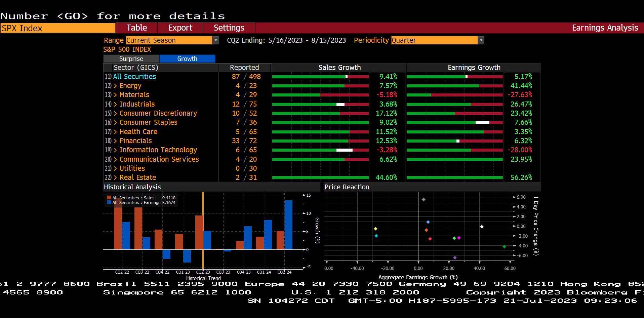This screenshot has height=318, width=644.
Task: Click the purple diamond near -6.00
Action: pyautogui.click(x=455, y=258)
